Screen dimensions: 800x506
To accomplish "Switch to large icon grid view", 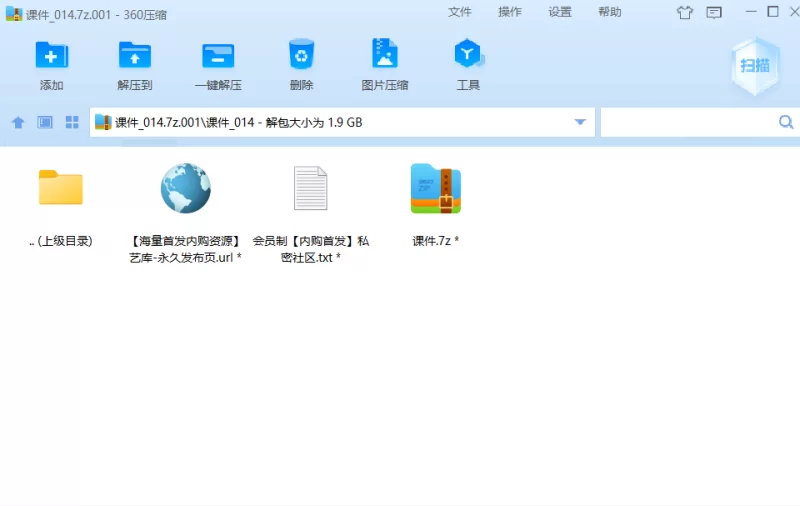I will tap(72, 122).
